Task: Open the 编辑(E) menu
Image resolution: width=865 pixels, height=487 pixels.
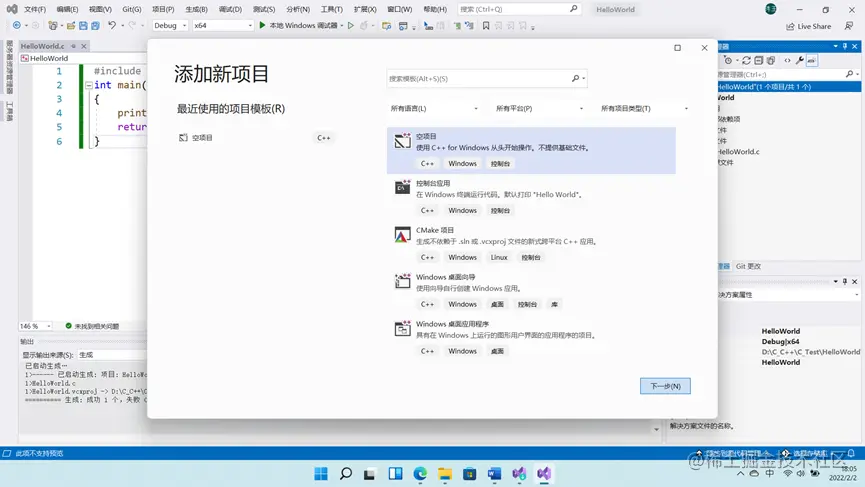Action: click(x=67, y=9)
